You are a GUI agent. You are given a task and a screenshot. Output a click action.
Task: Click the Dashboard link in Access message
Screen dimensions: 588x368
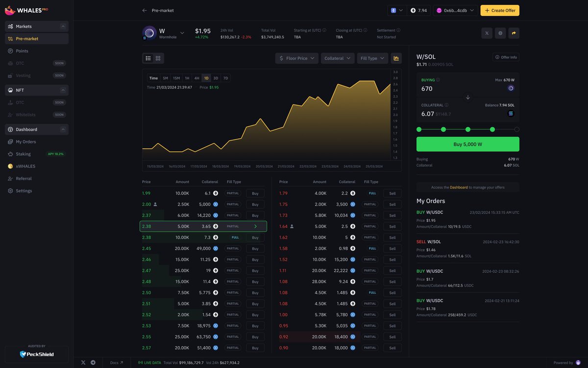coord(459,187)
